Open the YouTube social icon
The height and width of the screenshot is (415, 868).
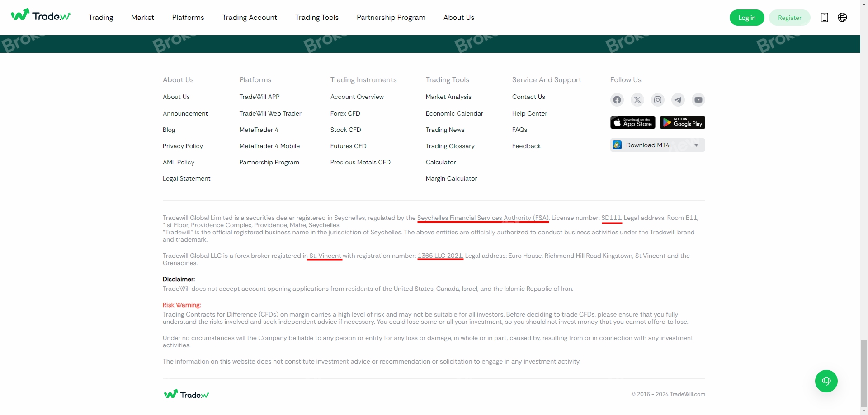tap(698, 100)
